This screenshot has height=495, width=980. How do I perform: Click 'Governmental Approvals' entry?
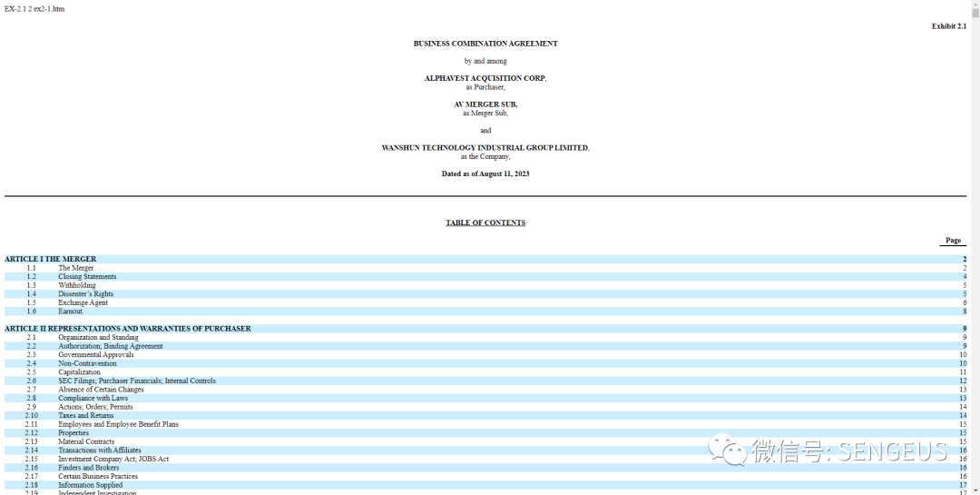96,355
